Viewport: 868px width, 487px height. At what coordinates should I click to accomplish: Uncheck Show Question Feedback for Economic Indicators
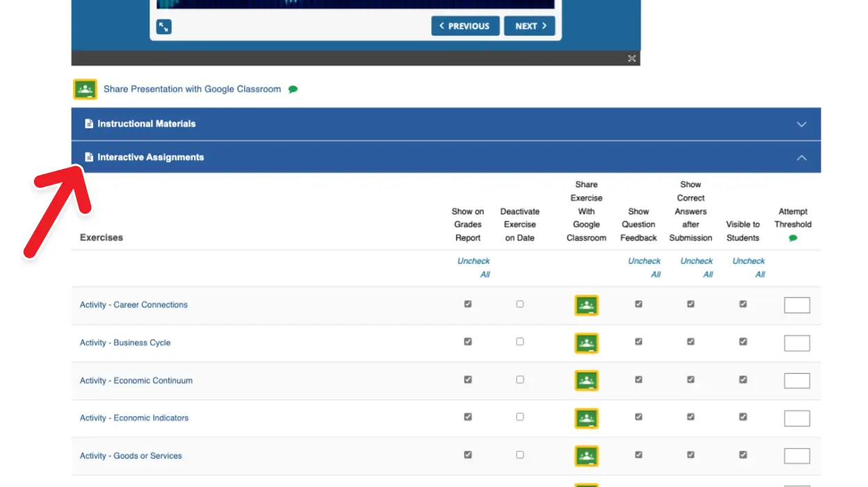[x=638, y=417]
